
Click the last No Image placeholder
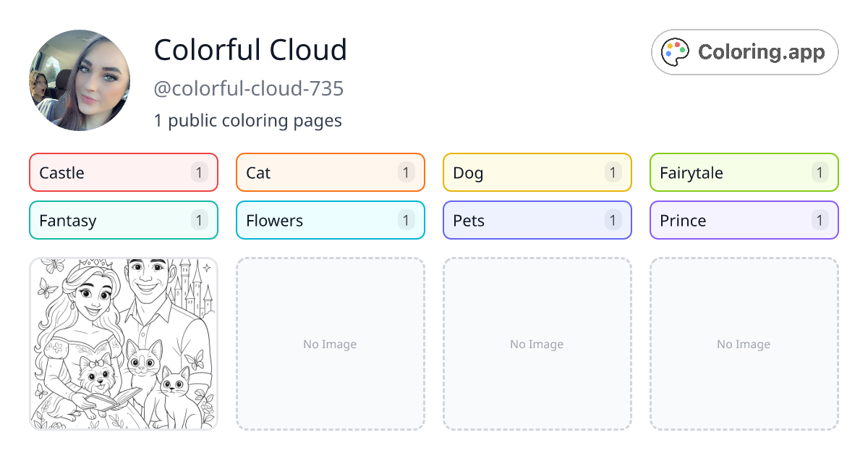point(744,344)
